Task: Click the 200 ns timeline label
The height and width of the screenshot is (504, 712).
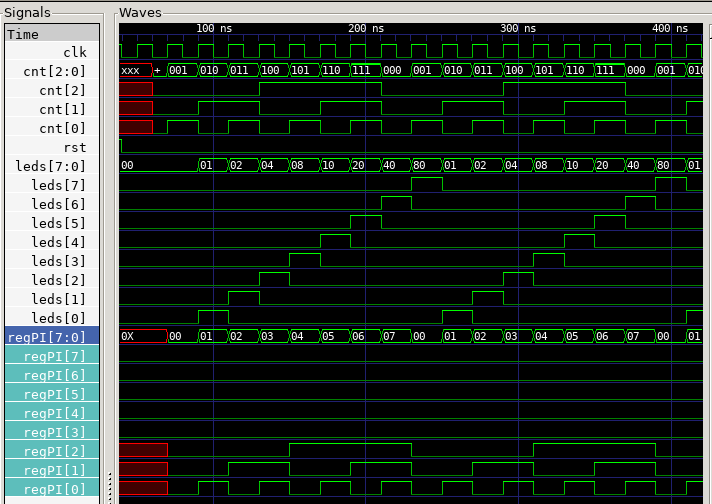Action: click(366, 29)
